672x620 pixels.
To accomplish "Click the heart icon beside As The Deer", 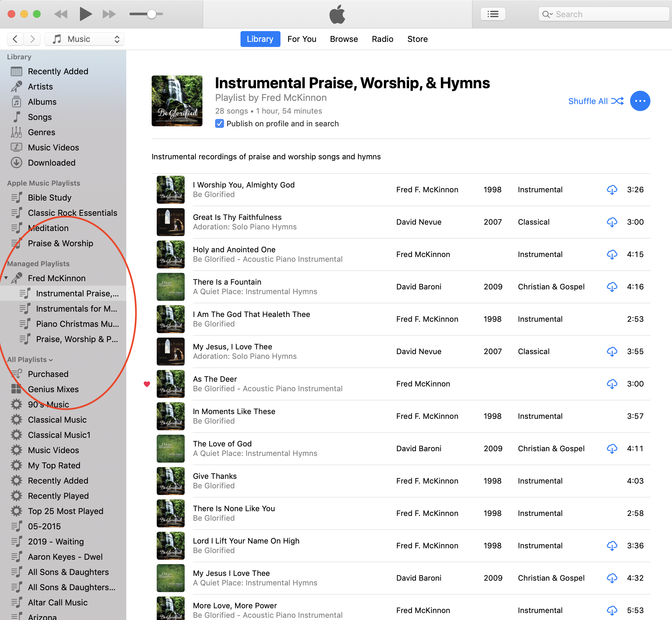I will point(147,384).
